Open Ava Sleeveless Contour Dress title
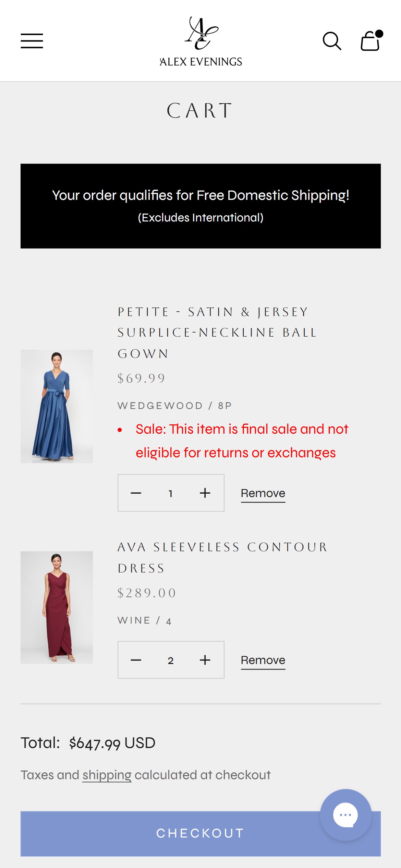 [223, 557]
